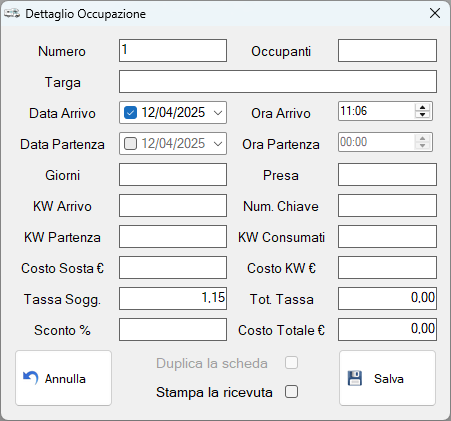
Task: Focus the Numero input field
Action: click(173, 51)
